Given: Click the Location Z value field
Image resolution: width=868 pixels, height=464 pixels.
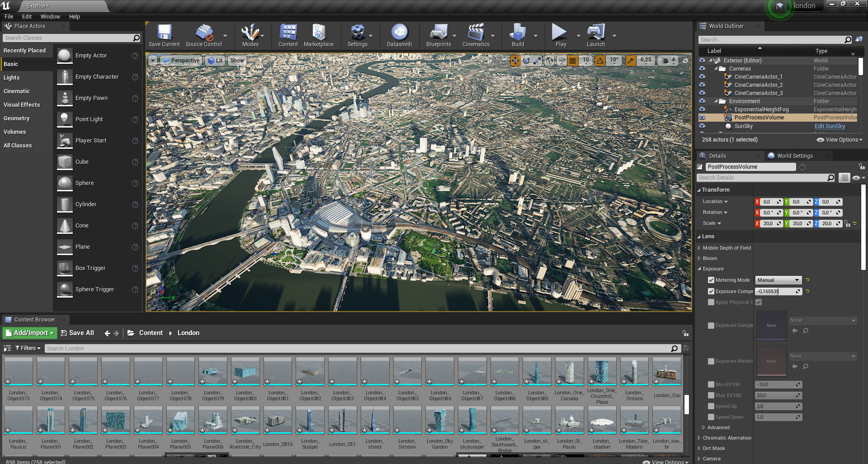Looking at the screenshot, I should point(831,202).
